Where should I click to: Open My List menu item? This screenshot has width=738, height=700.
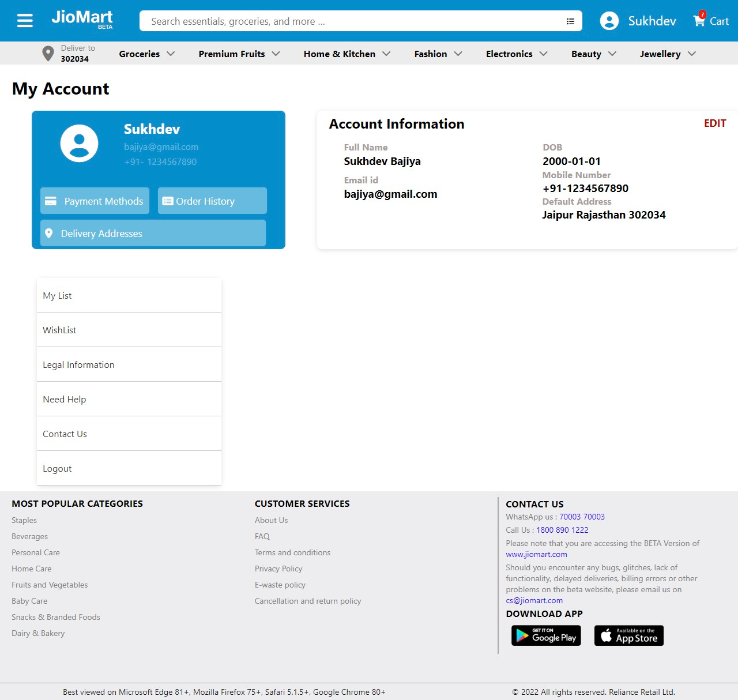tap(129, 295)
